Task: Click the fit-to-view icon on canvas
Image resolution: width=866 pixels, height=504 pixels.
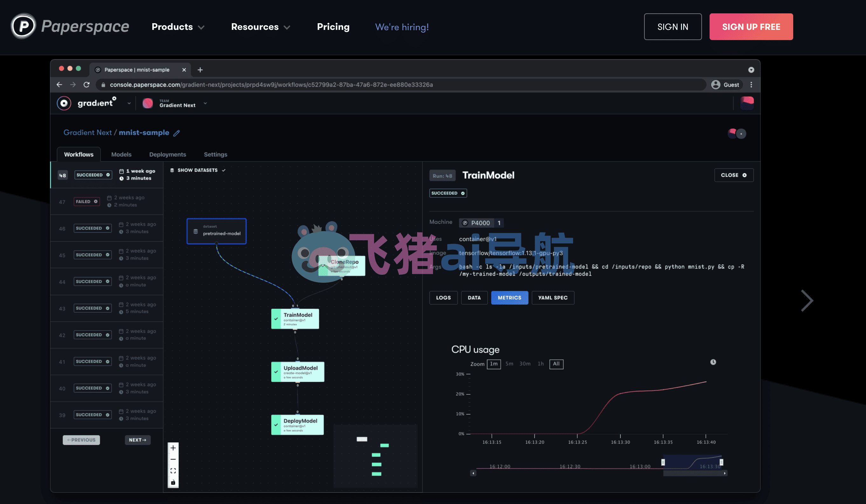Action: (x=173, y=471)
